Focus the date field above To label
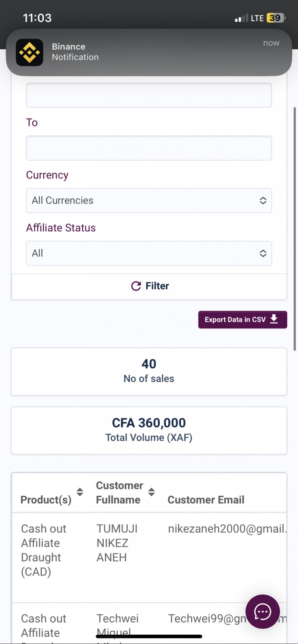The height and width of the screenshot is (644, 298). point(149,95)
